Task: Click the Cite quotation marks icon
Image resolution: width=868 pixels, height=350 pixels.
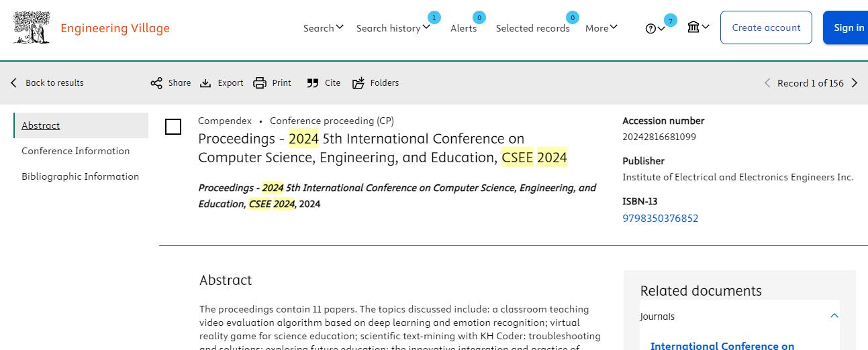Action: (x=313, y=83)
